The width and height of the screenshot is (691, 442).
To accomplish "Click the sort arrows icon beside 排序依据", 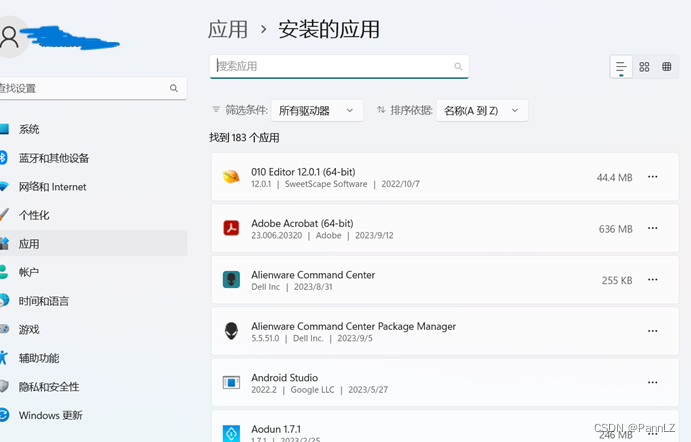I will (381, 110).
